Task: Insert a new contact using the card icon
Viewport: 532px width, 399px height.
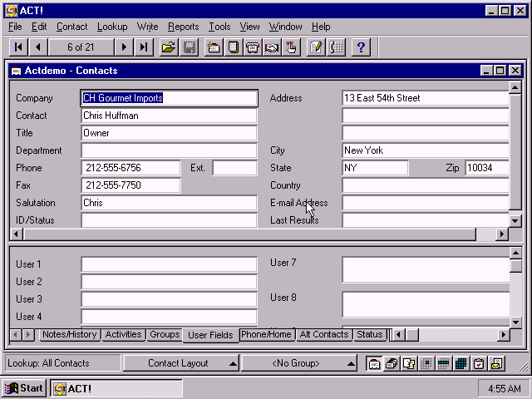Action: [214, 47]
